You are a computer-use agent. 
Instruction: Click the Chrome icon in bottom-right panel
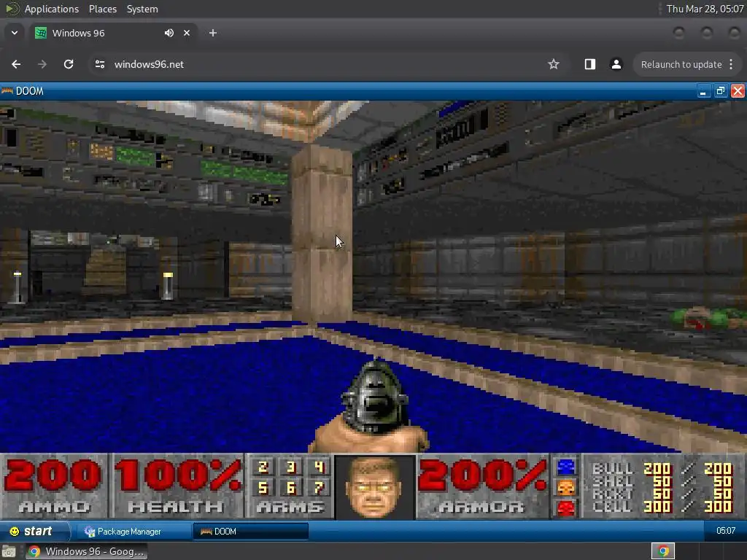point(663,551)
